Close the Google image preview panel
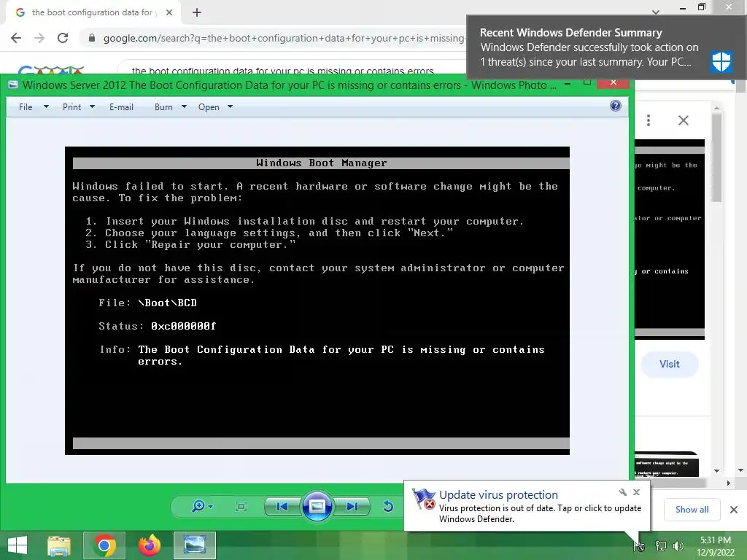 pos(683,120)
